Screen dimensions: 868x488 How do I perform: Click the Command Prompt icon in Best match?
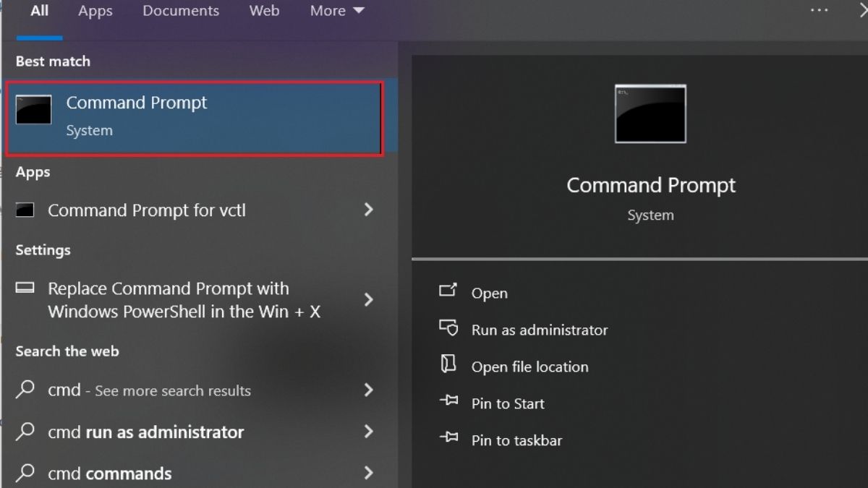[x=34, y=110]
